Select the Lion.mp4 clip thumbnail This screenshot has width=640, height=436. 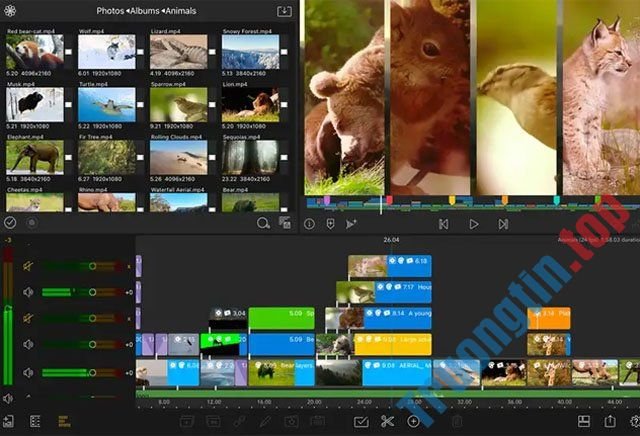click(x=250, y=105)
